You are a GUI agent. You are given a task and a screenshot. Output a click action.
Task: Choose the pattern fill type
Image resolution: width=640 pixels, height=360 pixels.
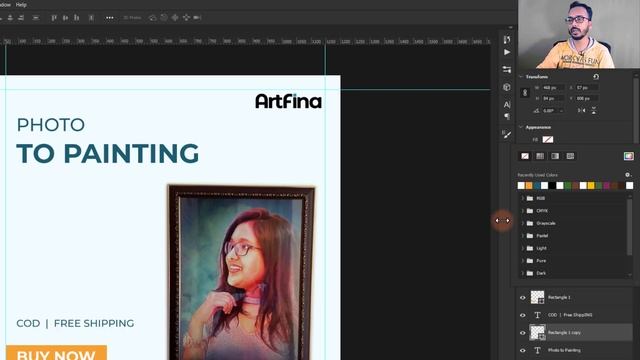570,156
